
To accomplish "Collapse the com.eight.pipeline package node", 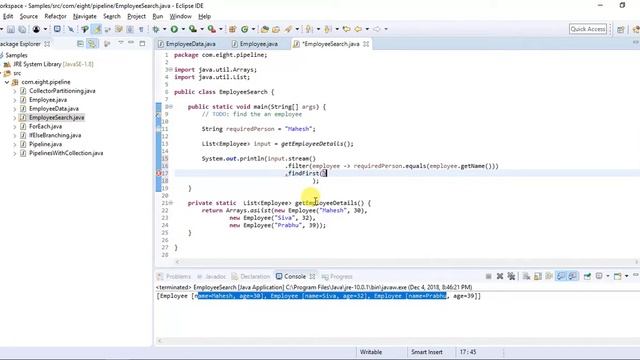I will [x=7, y=82].
